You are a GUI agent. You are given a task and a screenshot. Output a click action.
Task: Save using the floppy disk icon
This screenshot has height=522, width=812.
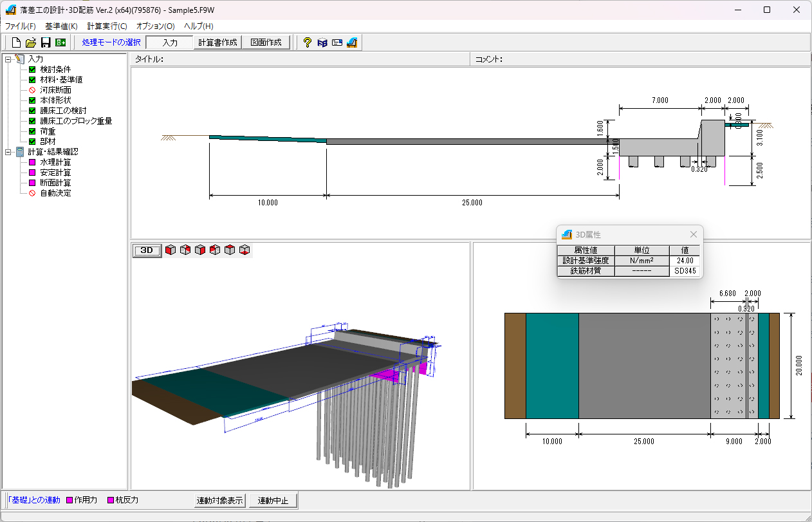point(46,42)
